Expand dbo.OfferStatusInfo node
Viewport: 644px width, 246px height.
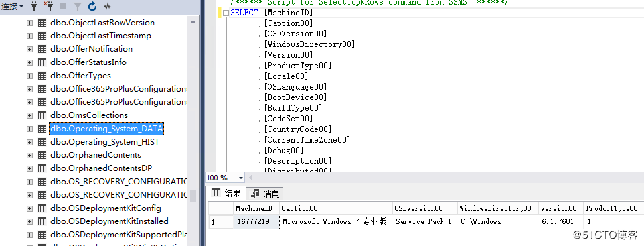coord(29,62)
